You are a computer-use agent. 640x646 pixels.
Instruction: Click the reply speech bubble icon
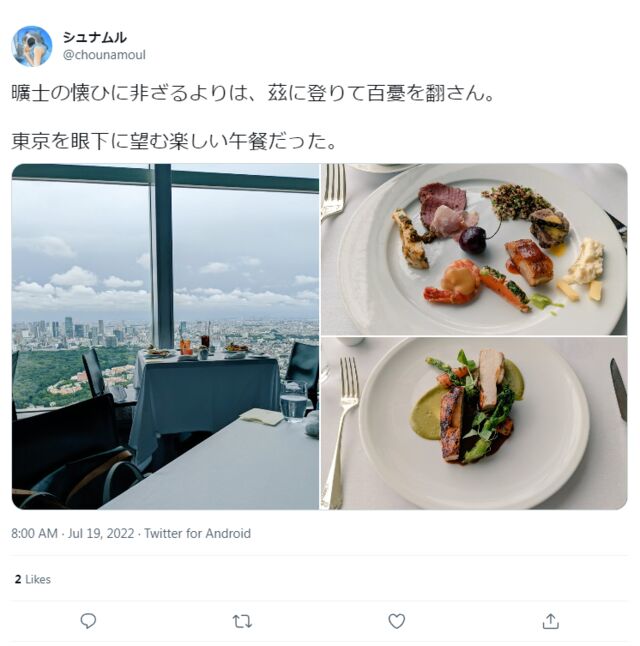coord(88,621)
